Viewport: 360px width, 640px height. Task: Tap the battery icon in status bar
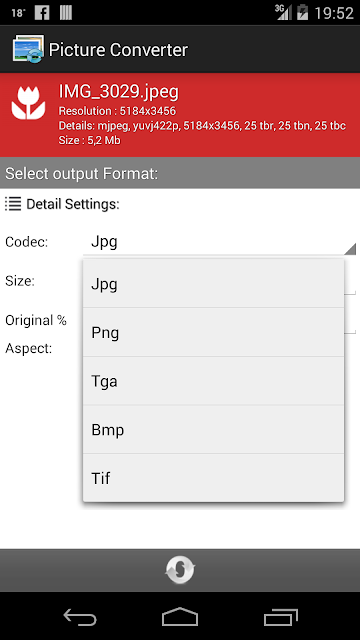(x=302, y=12)
